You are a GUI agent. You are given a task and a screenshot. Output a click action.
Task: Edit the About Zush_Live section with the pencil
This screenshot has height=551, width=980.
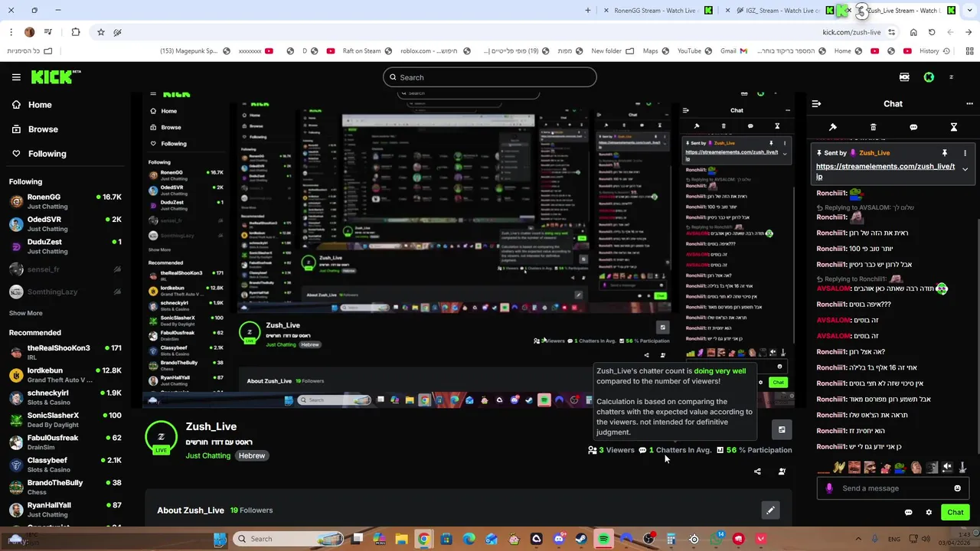770,510
